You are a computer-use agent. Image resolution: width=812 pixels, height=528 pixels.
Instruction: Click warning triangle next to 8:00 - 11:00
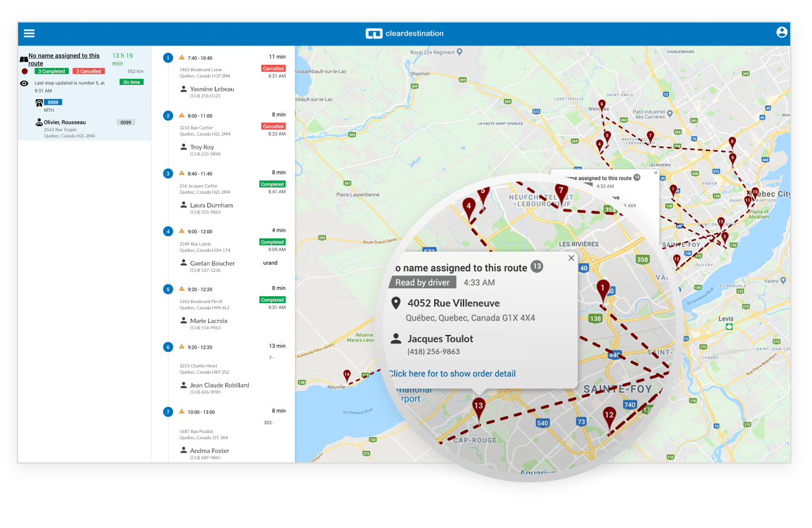pyautogui.click(x=182, y=115)
